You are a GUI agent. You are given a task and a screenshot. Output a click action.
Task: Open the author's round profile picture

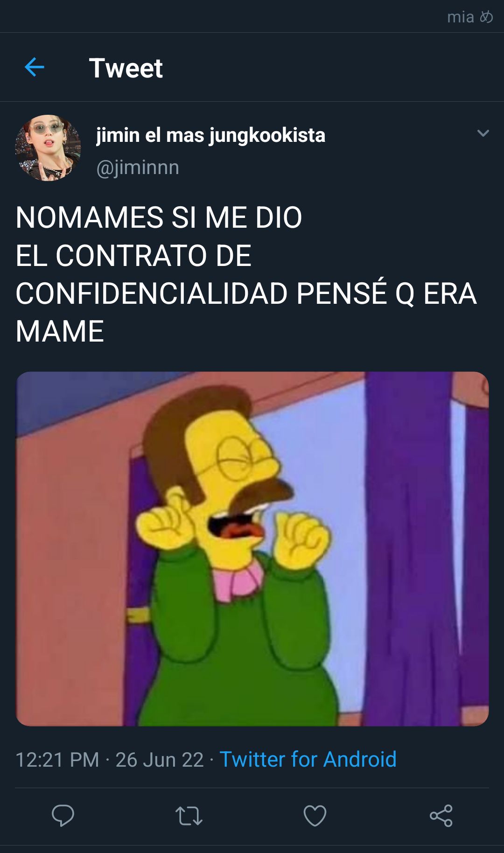click(48, 148)
